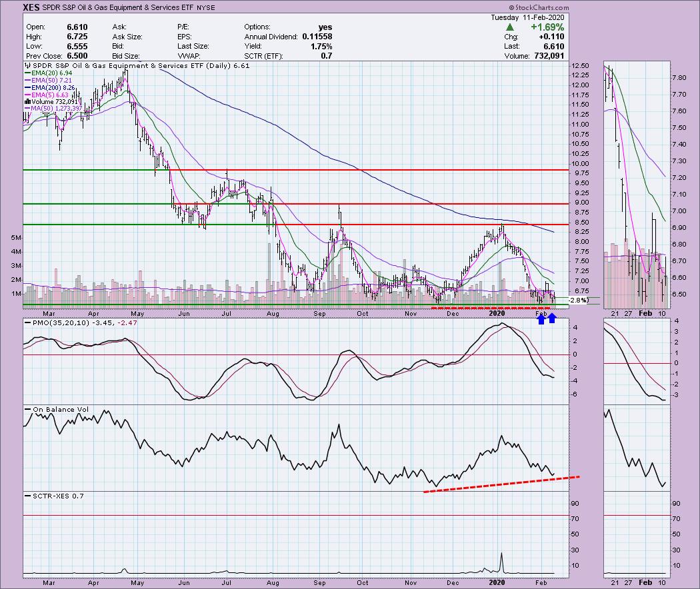This screenshot has width=700, height=589.
Task: Click the Low price value 6.555
Action: point(77,47)
